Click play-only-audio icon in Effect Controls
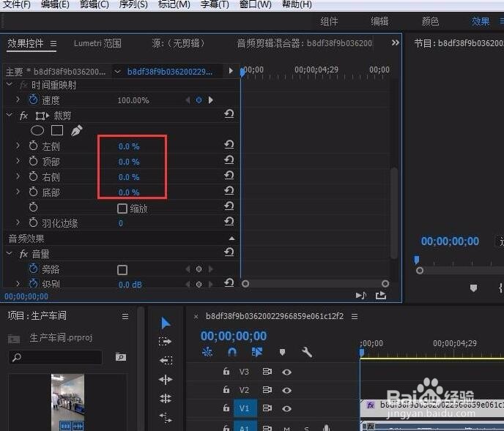The width and height of the screenshot is (504, 431). [361, 295]
